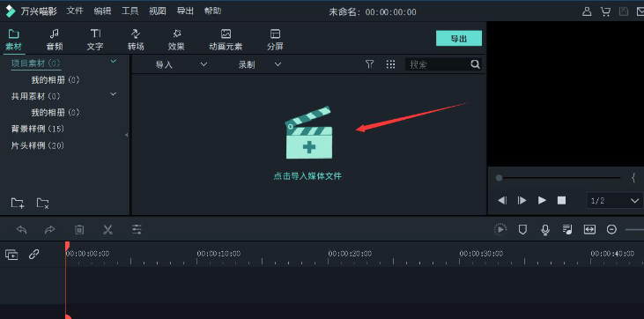Open the 文字 text tab
Screen dimensions: 644x319
tap(95, 40)
